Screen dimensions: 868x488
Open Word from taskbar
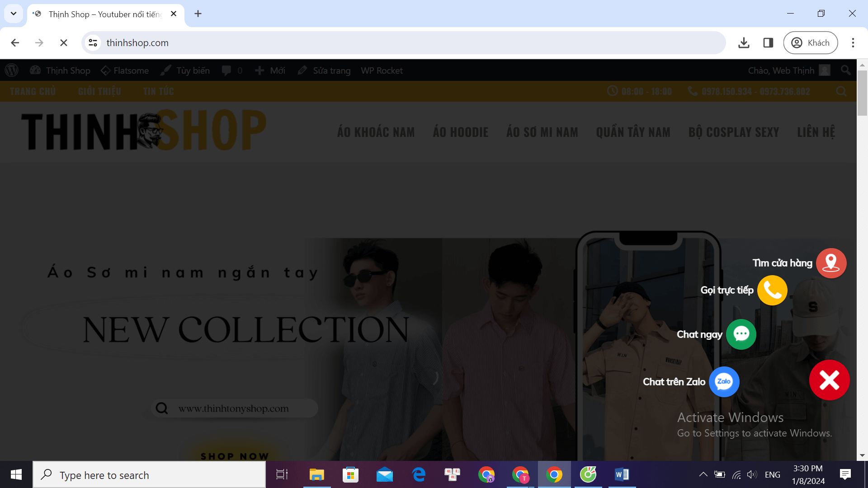(622, 474)
